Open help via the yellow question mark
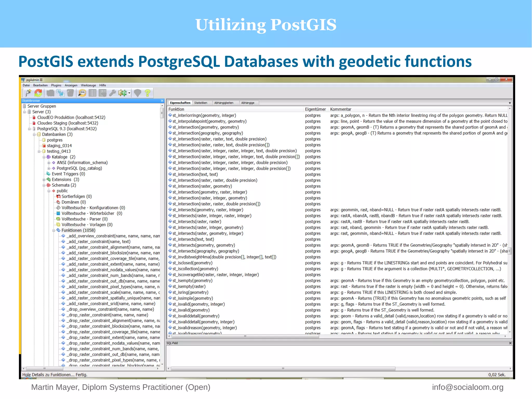This screenshot has width=532, height=399. click(x=148, y=93)
